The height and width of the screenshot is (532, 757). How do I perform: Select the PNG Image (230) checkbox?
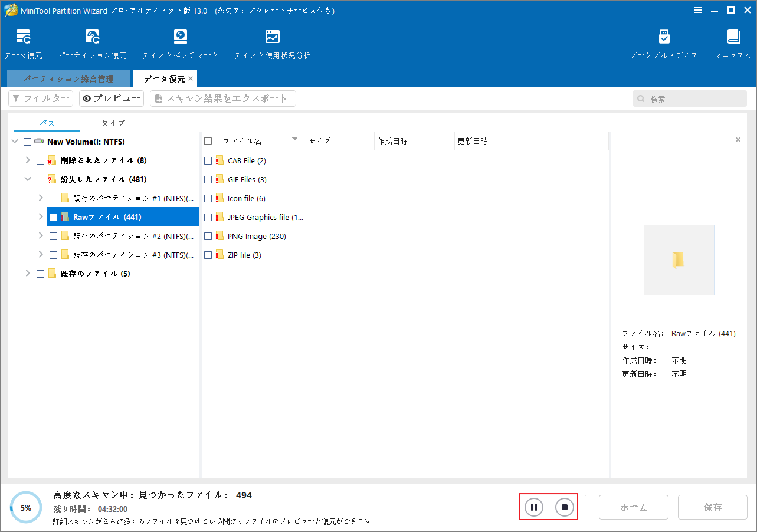pyautogui.click(x=208, y=236)
